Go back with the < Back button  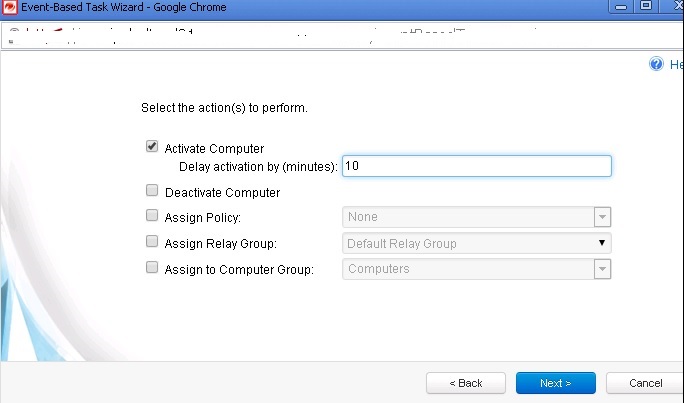(465, 383)
